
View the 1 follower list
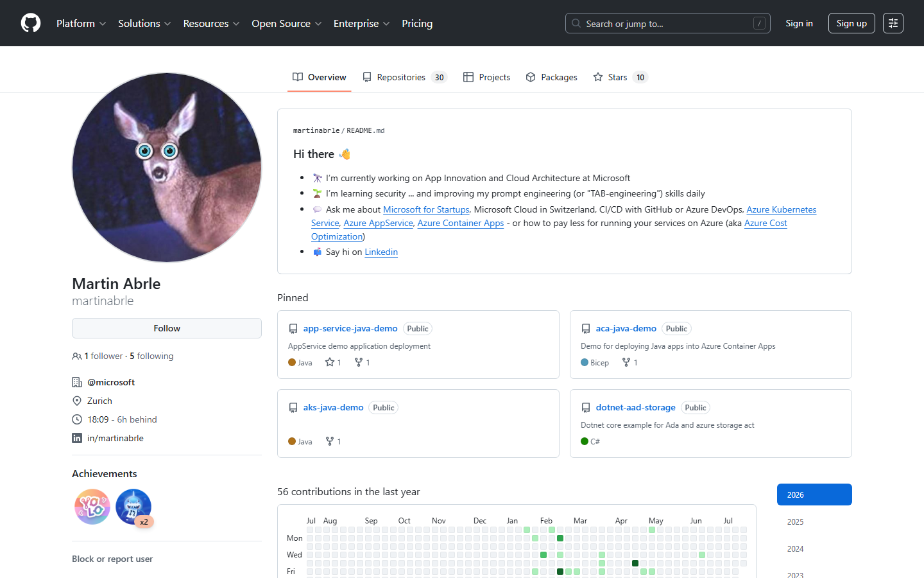coord(103,356)
